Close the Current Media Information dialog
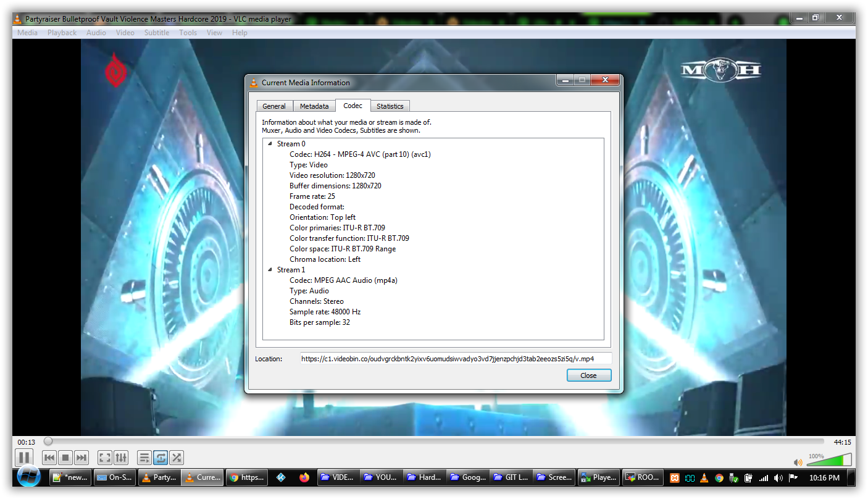 [x=589, y=375]
